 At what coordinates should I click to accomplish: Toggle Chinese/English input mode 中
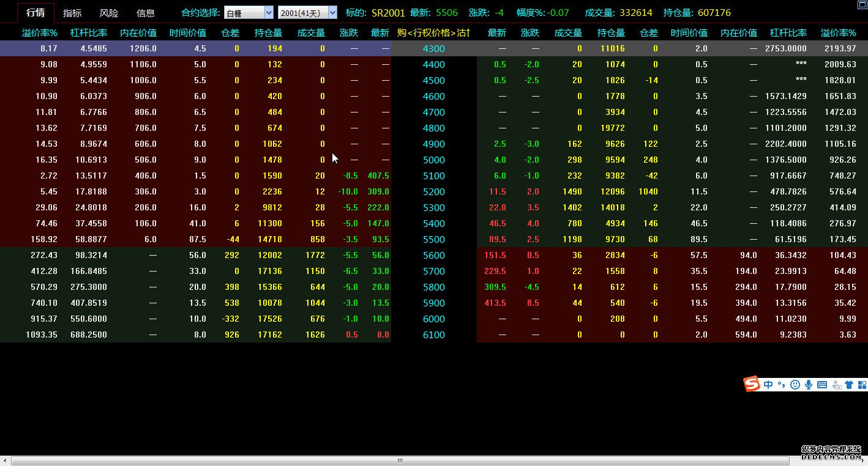click(768, 385)
